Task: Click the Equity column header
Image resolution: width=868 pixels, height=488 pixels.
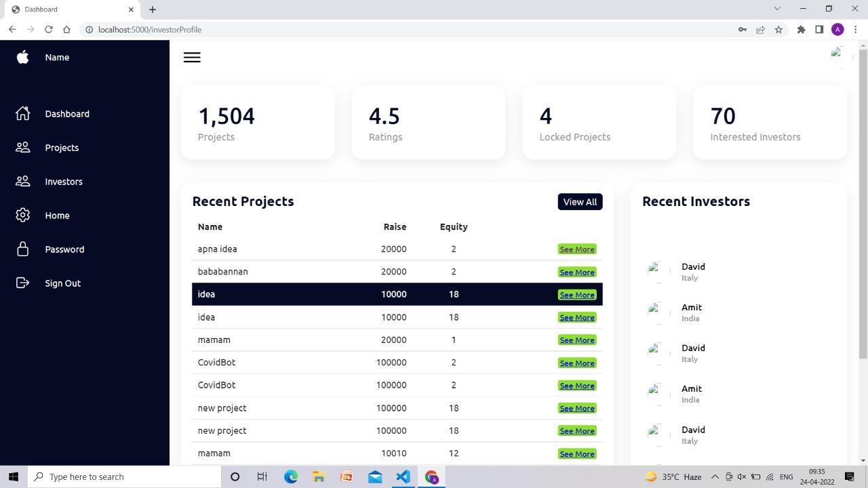Action: (x=454, y=227)
